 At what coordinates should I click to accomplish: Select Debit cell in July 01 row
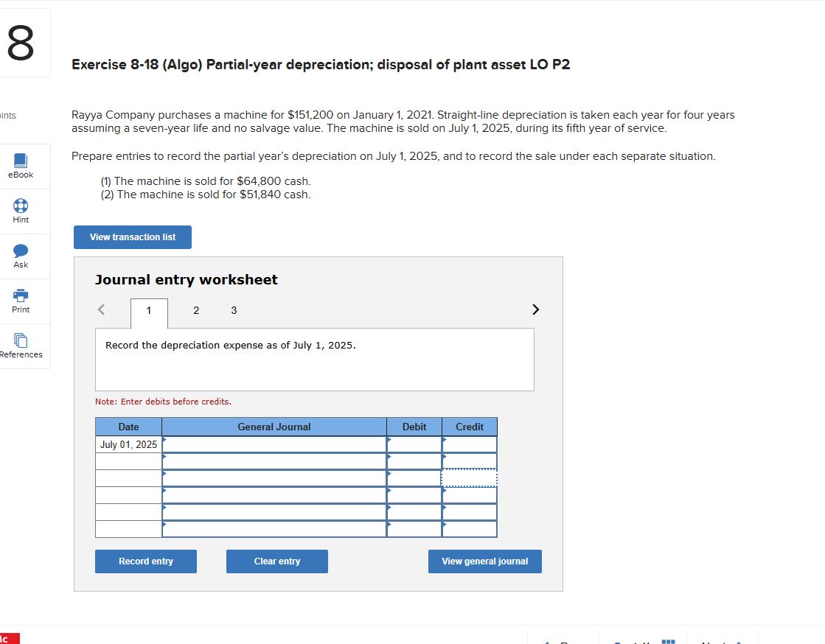[414, 445]
